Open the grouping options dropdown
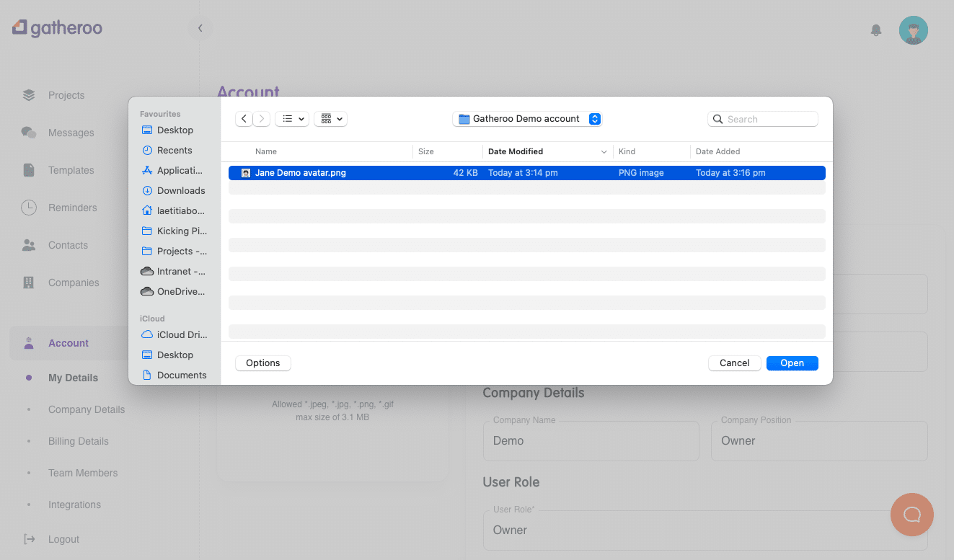 click(331, 119)
